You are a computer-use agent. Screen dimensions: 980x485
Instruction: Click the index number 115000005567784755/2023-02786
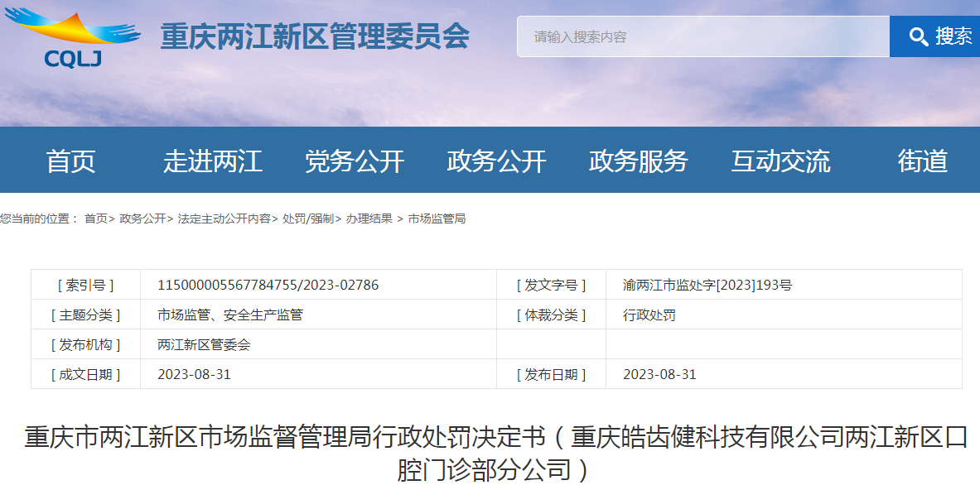[268, 285]
